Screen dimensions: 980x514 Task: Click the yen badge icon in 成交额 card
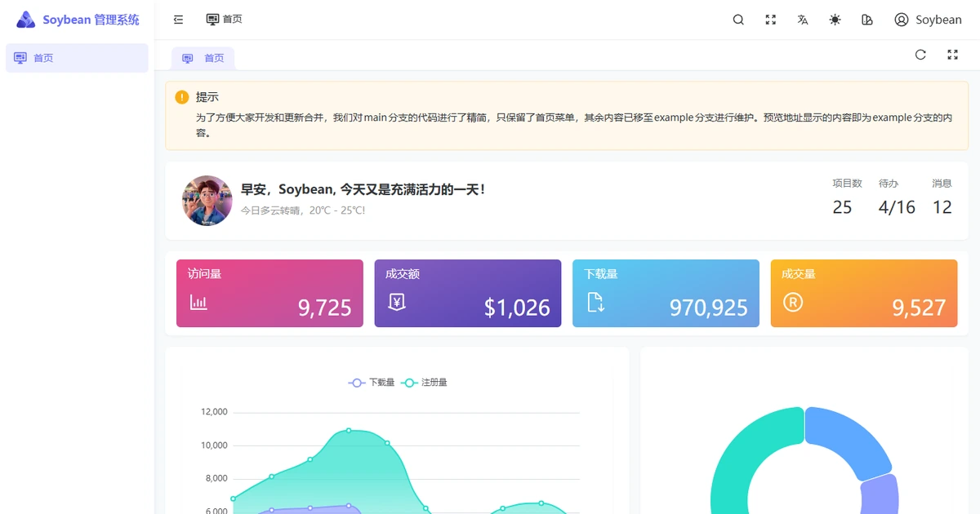coord(397,302)
